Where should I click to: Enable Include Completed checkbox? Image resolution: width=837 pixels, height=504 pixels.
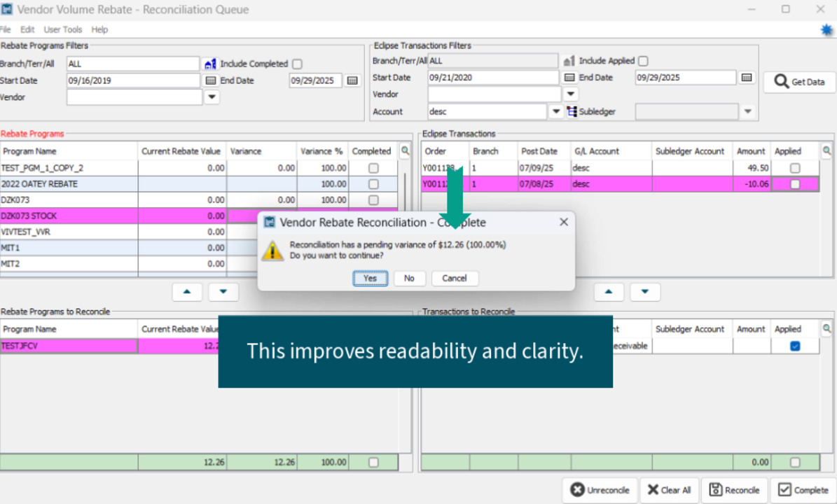297,64
